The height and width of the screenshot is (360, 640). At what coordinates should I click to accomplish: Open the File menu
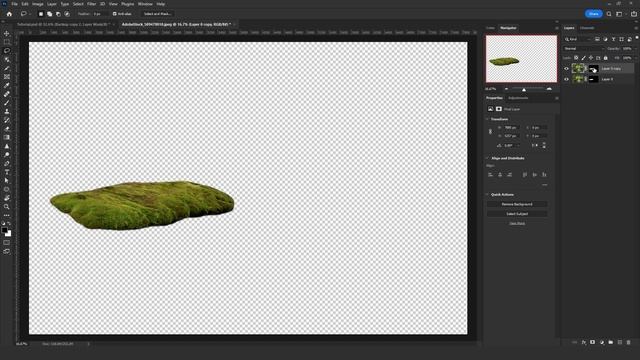(x=14, y=4)
